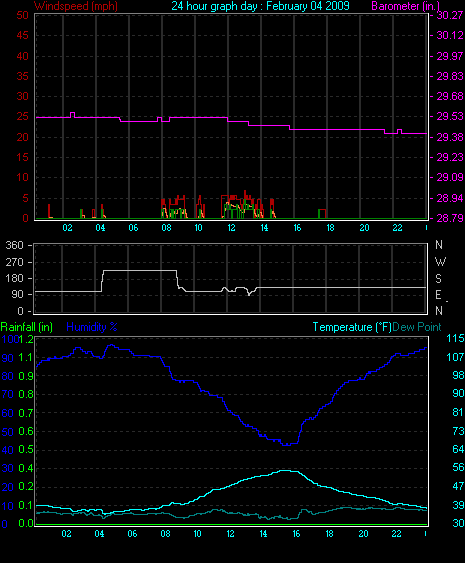The height and width of the screenshot is (563, 465).
Task: Click the 50 mph windspeed scale value
Action: click(x=23, y=15)
